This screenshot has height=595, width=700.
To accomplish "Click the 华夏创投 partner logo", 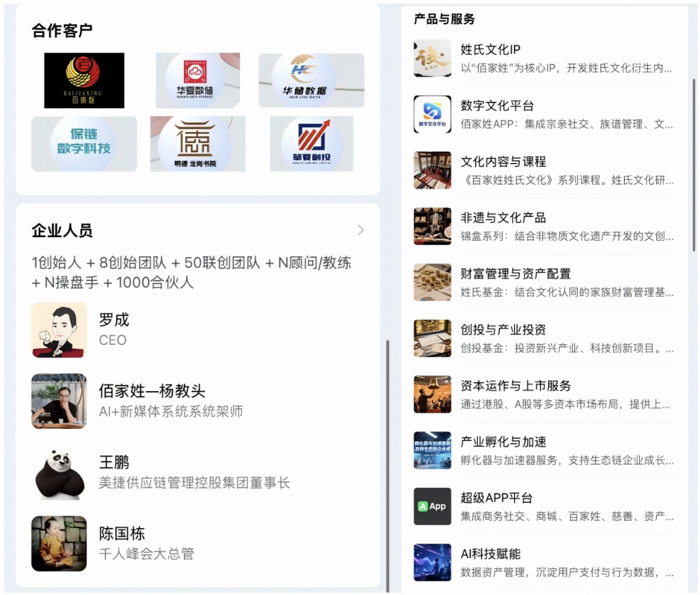I will pyautogui.click(x=311, y=144).
